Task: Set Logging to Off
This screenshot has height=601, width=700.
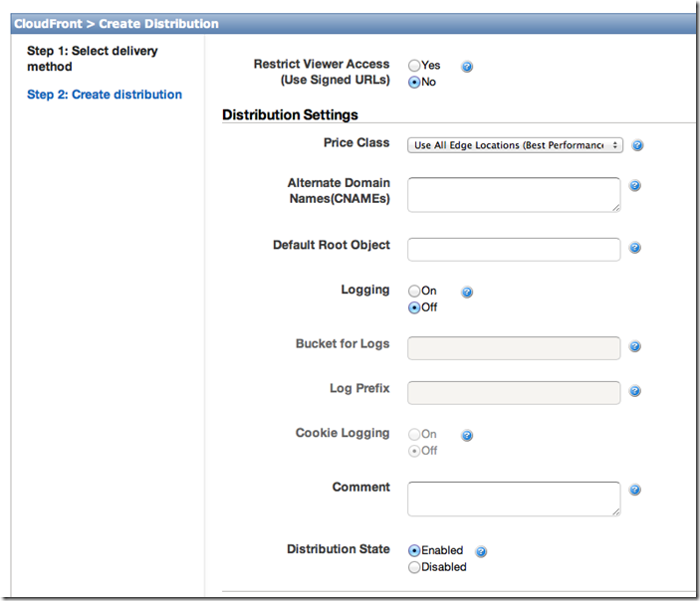Action: (x=414, y=307)
